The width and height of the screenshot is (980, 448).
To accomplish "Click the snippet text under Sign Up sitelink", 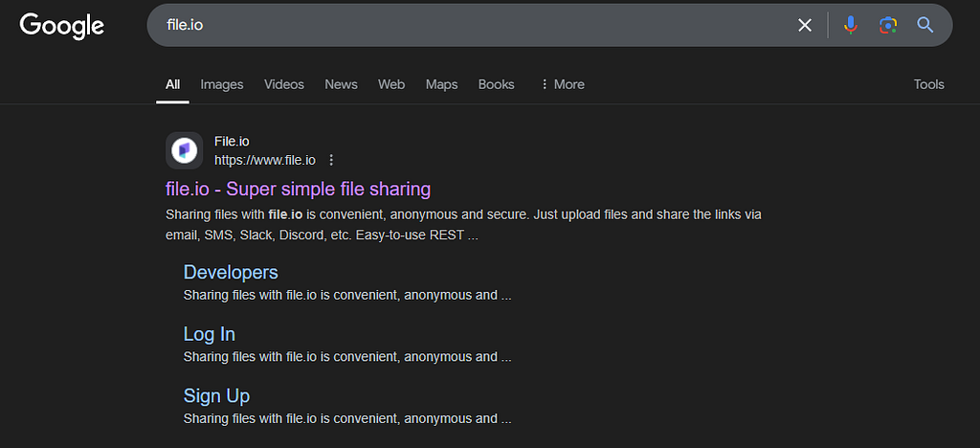I will (347, 419).
